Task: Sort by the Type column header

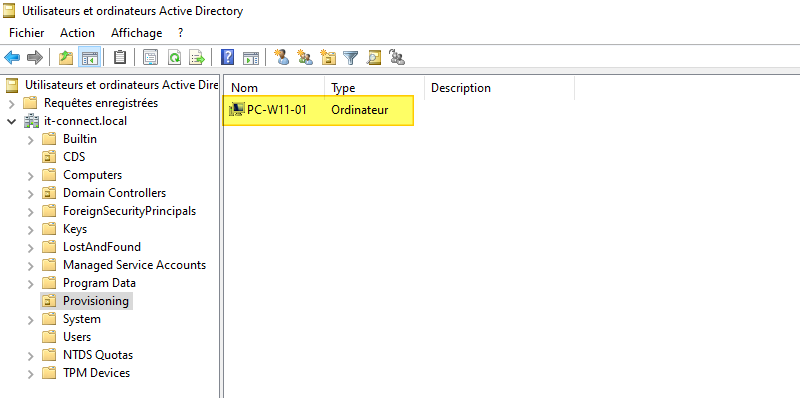Action: pos(374,88)
